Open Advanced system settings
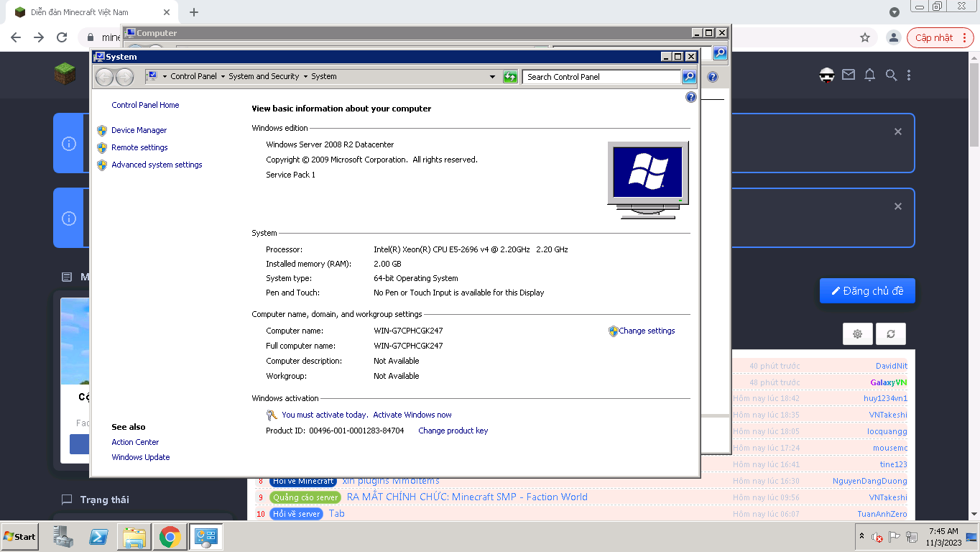This screenshot has width=980, height=552. pyautogui.click(x=157, y=165)
